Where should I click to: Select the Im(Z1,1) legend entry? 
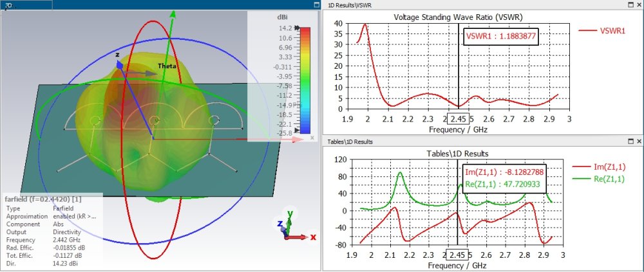pyautogui.click(x=598, y=166)
